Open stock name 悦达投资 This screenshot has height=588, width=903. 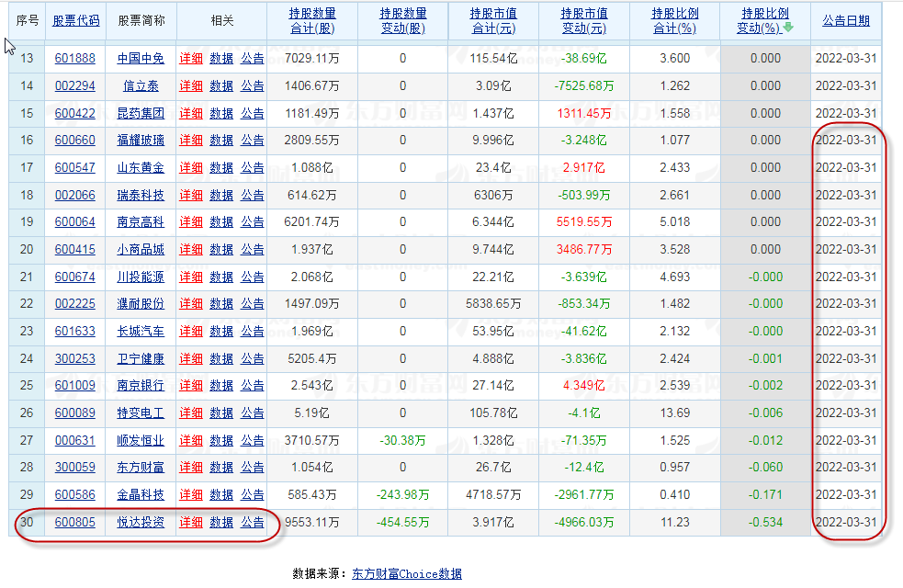[141, 523]
